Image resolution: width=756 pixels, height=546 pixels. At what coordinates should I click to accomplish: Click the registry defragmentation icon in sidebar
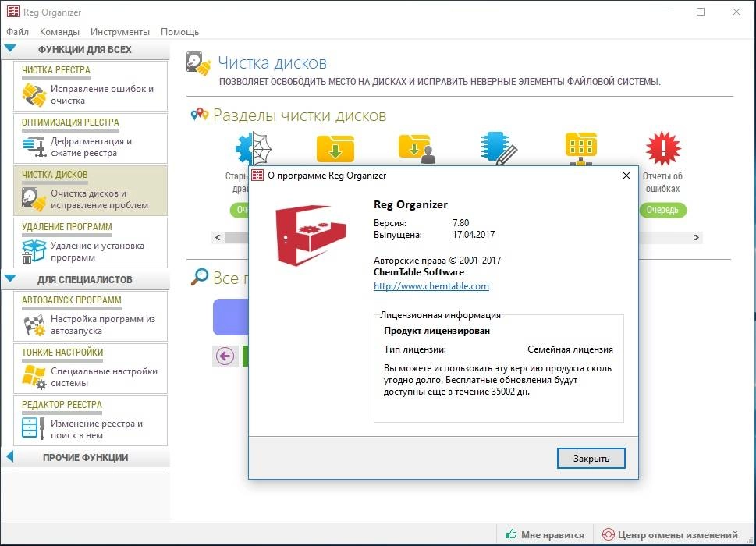(34, 147)
